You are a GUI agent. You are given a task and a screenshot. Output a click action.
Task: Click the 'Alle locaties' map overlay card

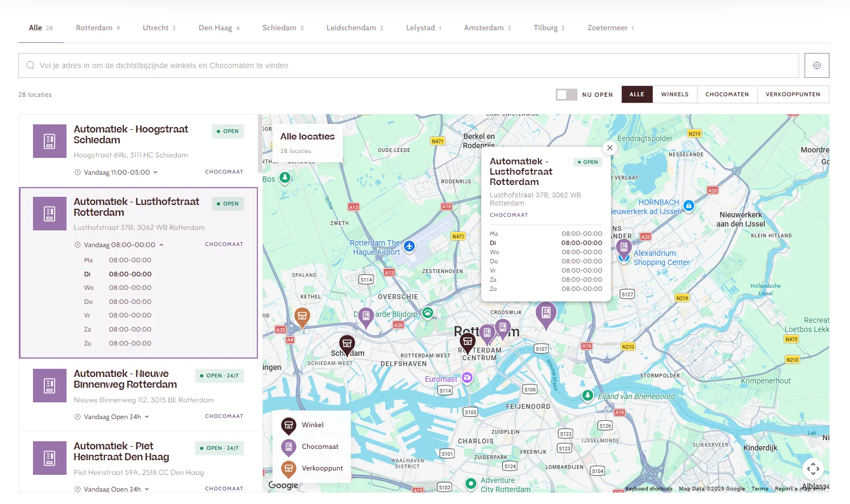pyautogui.click(x=307, y=143)
